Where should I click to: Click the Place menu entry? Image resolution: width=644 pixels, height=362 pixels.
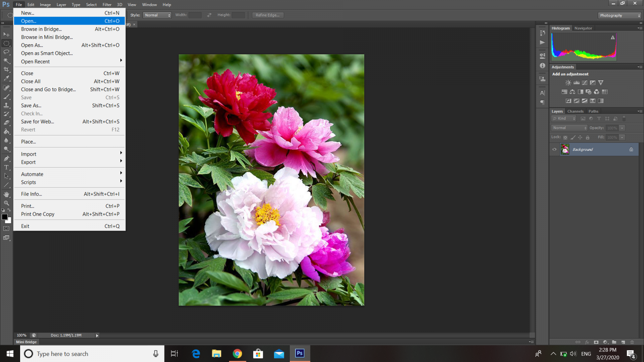[29, 142]
